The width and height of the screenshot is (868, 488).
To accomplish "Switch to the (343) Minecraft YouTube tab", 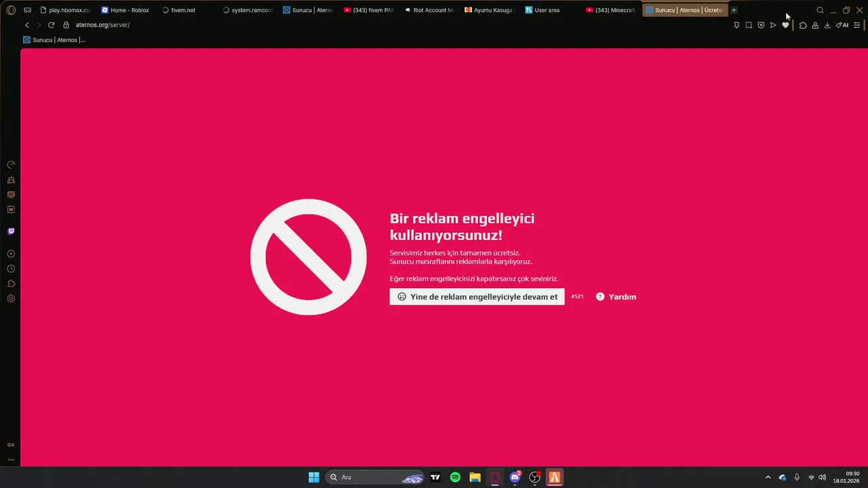I will tap(611, 10).
